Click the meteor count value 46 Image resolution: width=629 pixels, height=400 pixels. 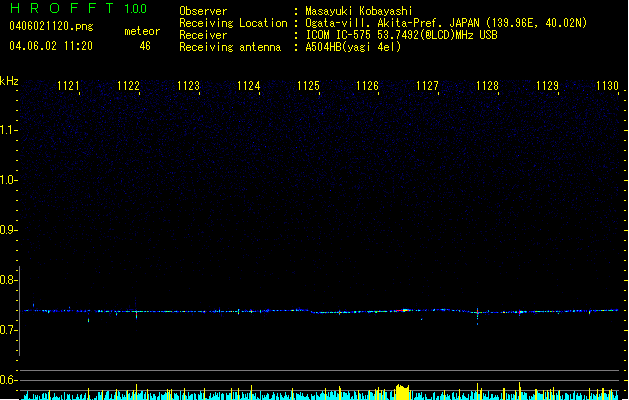145,46
